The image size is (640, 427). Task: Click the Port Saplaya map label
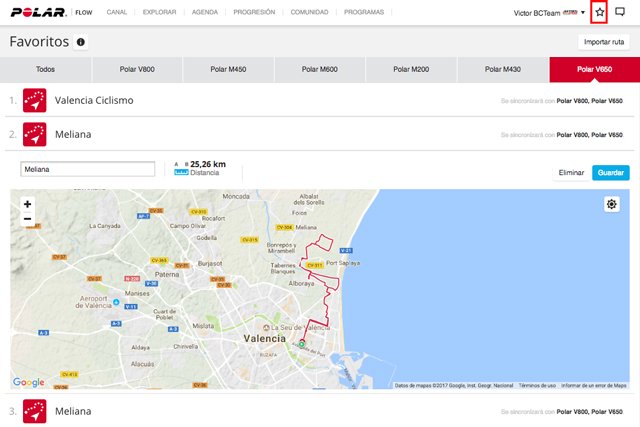coord(343,263)
